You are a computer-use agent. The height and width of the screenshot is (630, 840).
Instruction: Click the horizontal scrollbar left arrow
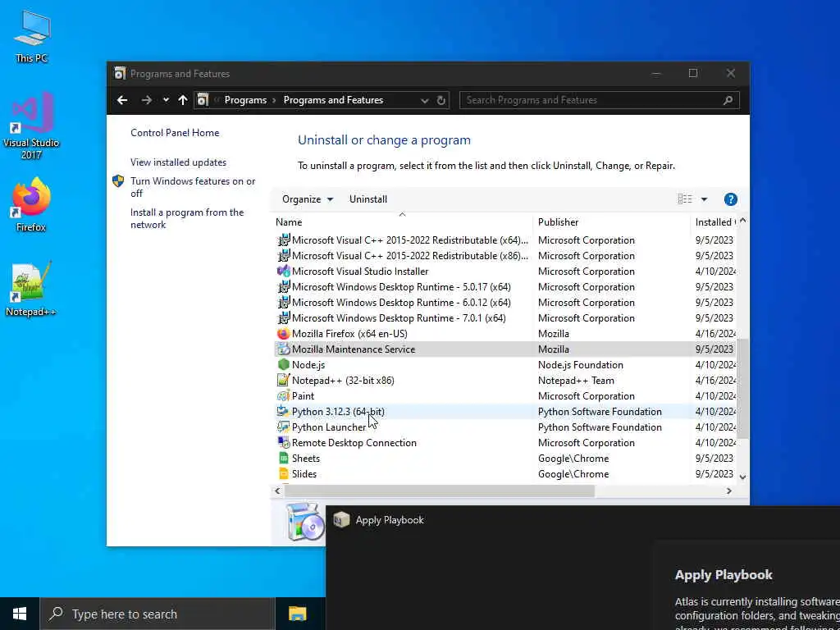pyautogui.click(x=277, y=491)
